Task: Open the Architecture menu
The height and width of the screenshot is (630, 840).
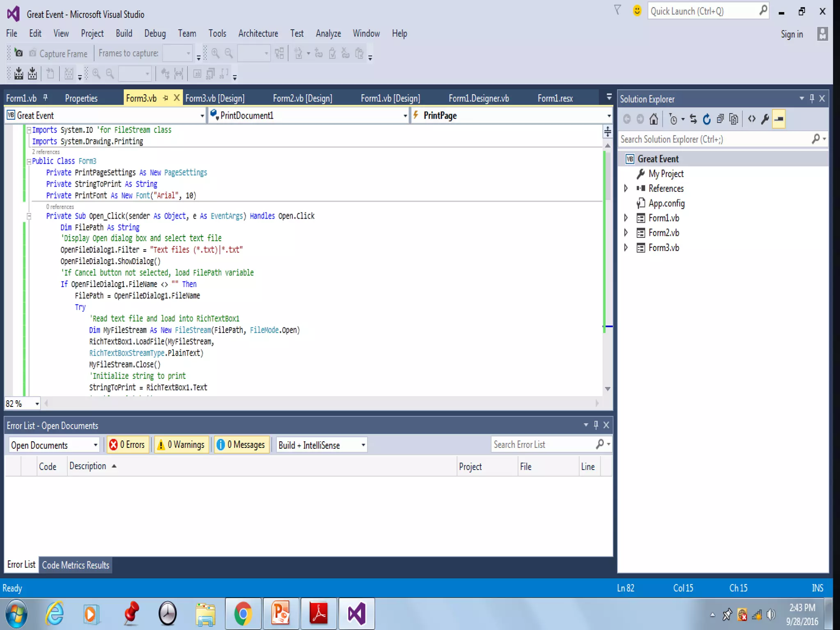Action: pyautogui.click(x=258, y=34)
